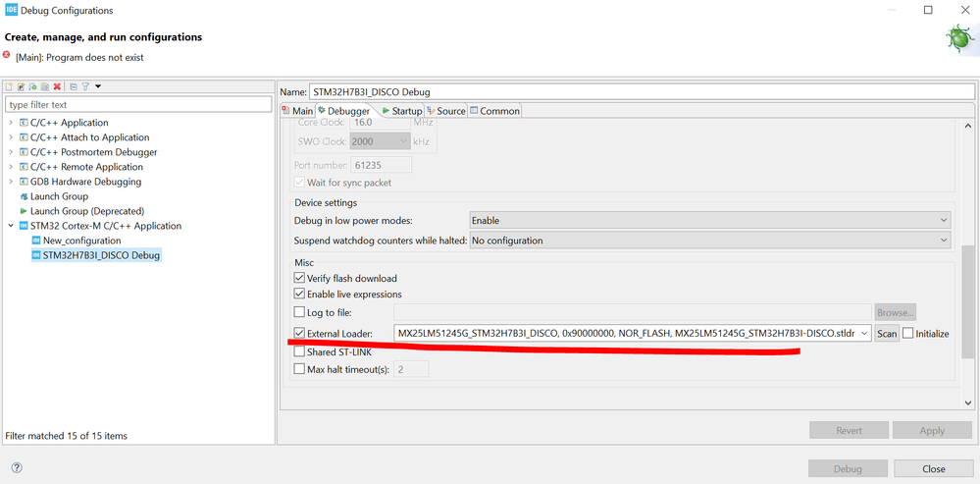980x484 pixels.
Task: Switch to the Source tab
Action: point(446,111)
